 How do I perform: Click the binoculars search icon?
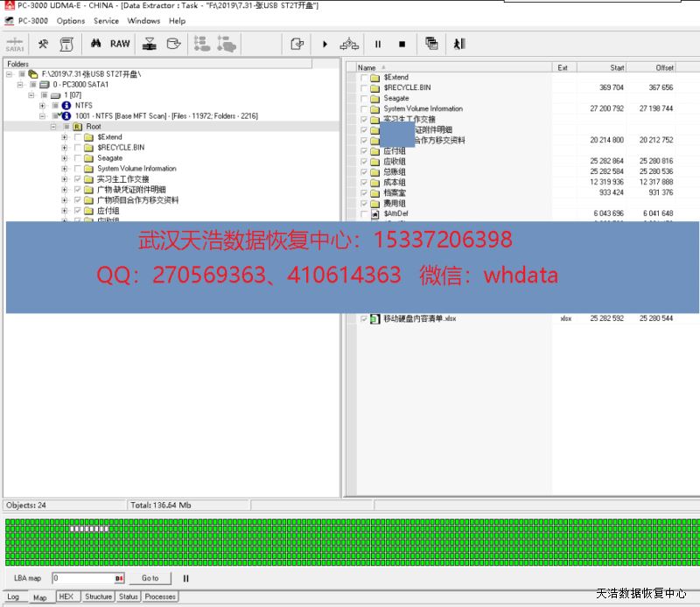pos(95,44)
